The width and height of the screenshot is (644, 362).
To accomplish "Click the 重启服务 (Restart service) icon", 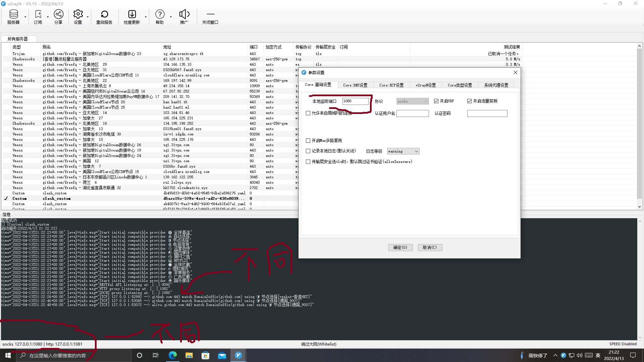I will [x=104, y=17].
